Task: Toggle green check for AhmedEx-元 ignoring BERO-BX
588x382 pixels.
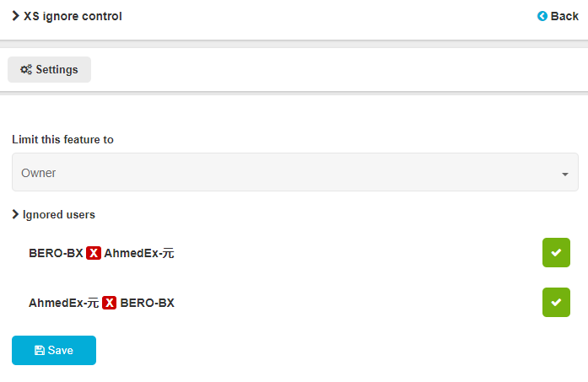Action: tap(556, 302)
